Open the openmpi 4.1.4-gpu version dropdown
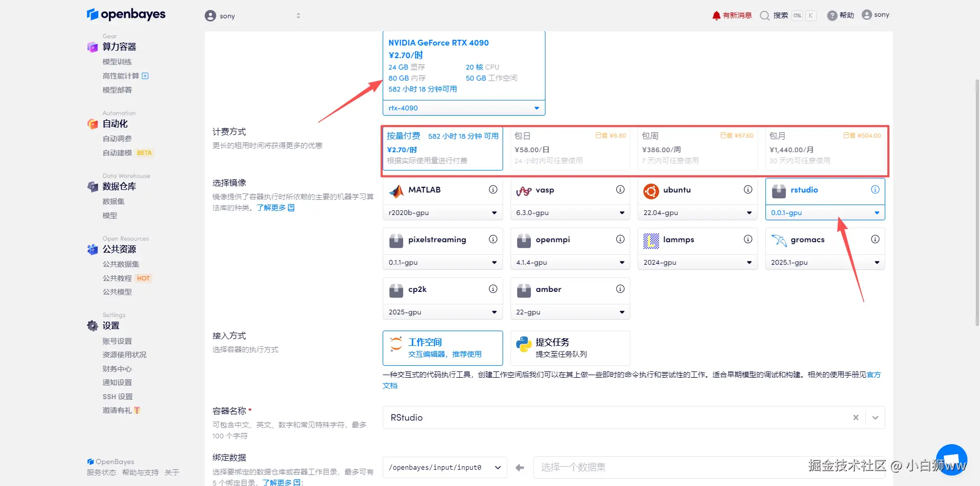 [x=570, y=262]
